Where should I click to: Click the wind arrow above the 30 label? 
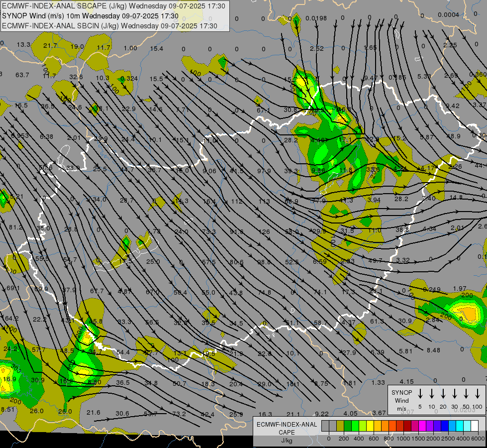[x=454, y=394]
